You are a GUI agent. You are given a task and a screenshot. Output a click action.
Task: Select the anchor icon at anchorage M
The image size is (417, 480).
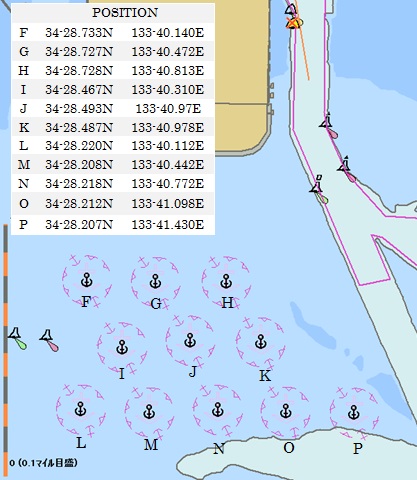pos(149,412)
